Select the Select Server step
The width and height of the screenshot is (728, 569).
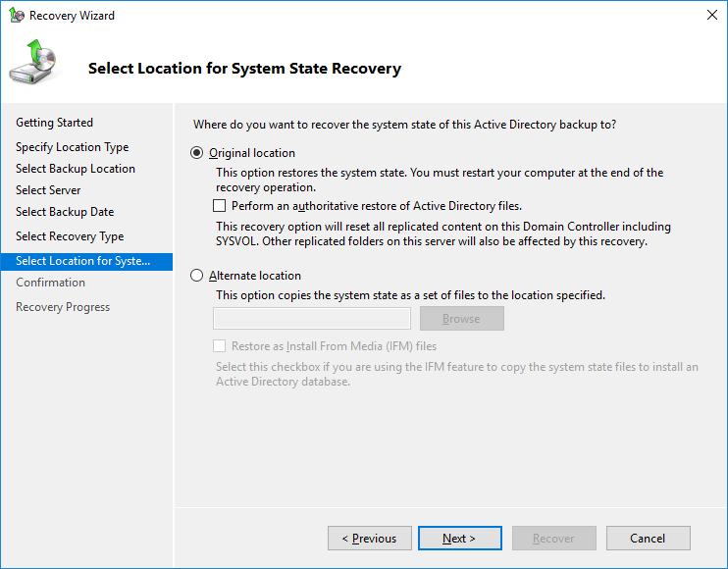coord(48,190)
